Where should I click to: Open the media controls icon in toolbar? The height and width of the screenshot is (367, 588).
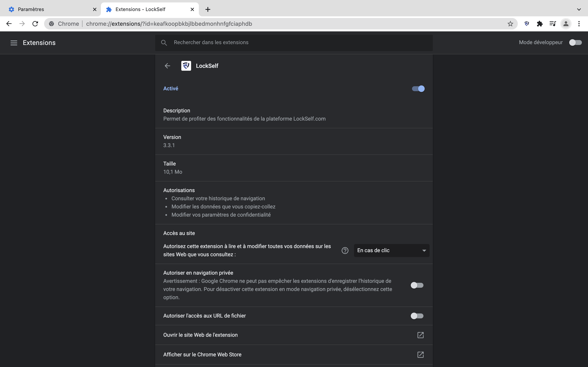click(x=553, y=23)
